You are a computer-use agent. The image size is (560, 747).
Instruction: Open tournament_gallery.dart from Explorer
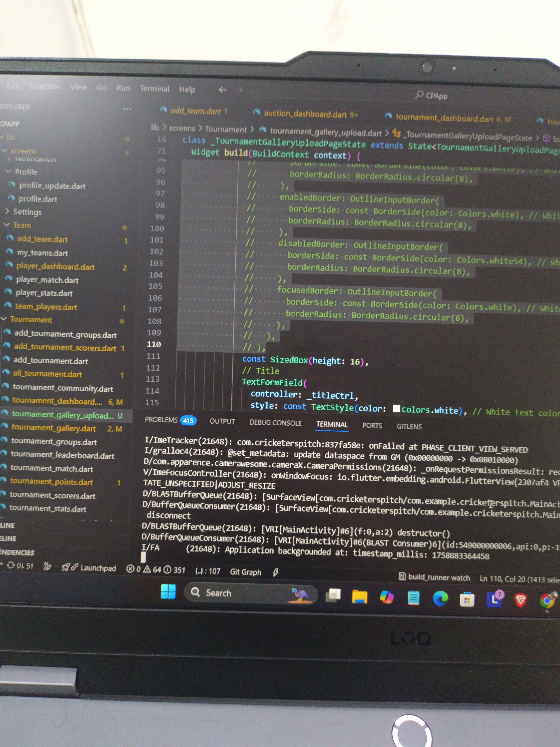54,428
